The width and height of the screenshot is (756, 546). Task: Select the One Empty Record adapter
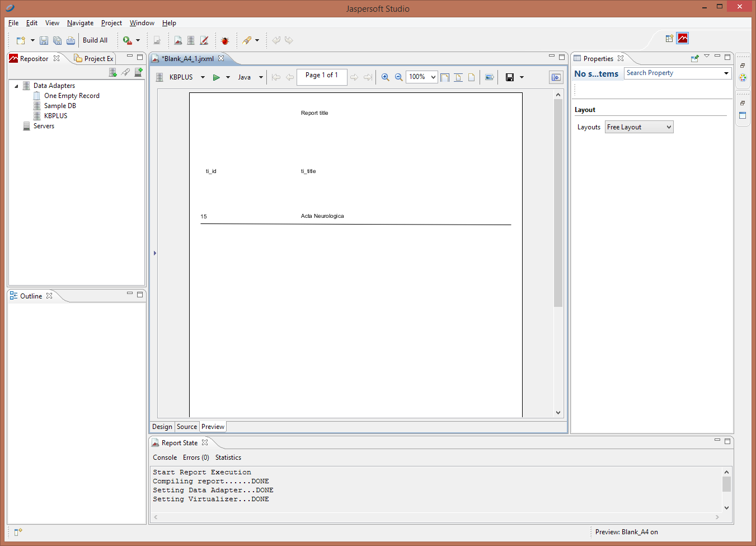[72, 96]
